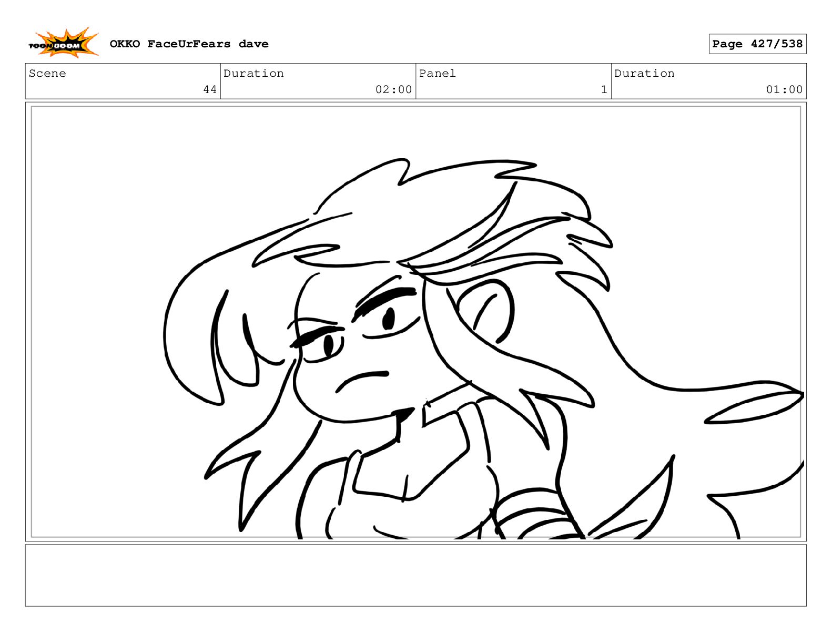The height and width of the screenshot is (644, 832).
Task: Select panel number '1'
Action: coord(604,90)
